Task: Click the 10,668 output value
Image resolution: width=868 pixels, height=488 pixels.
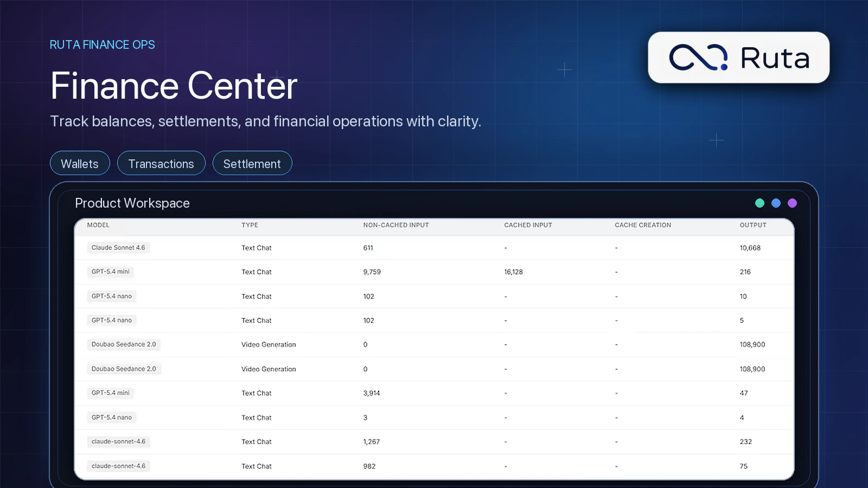Action: tap(750, 248)
